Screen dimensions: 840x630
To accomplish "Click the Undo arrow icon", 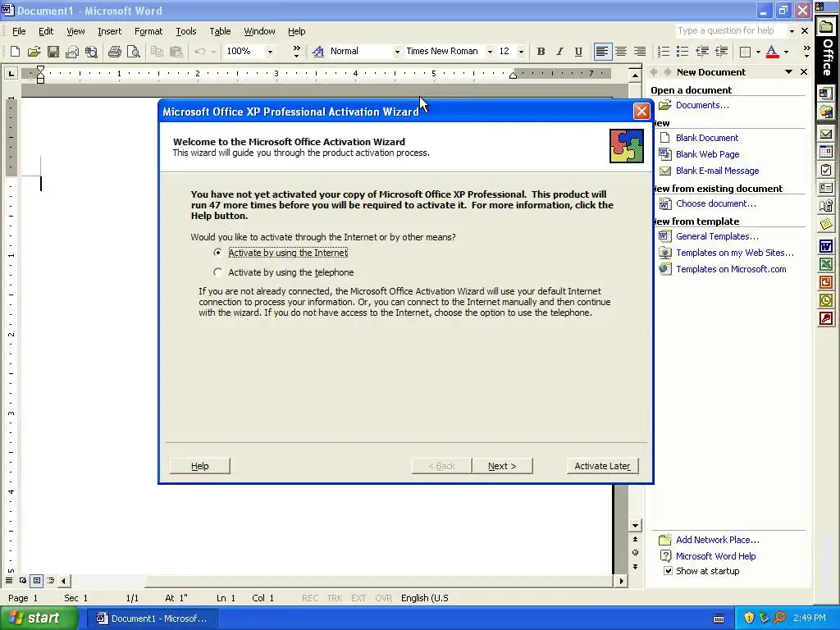I will [200, 52].
